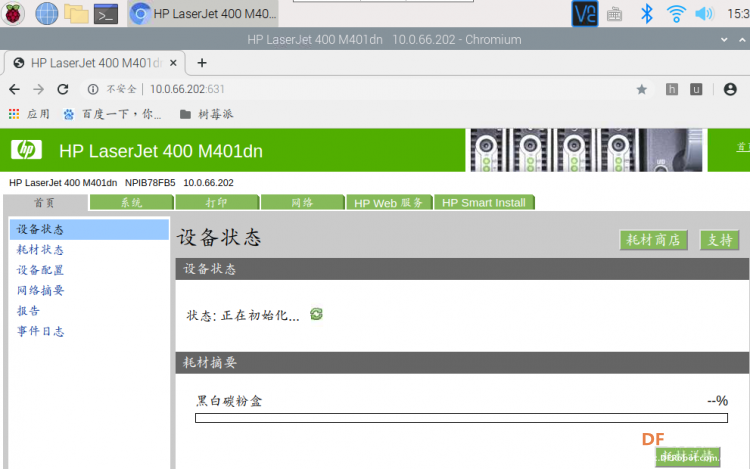
Task: Open the 百度一下 bookmark
Action: (x=112, y=114)
